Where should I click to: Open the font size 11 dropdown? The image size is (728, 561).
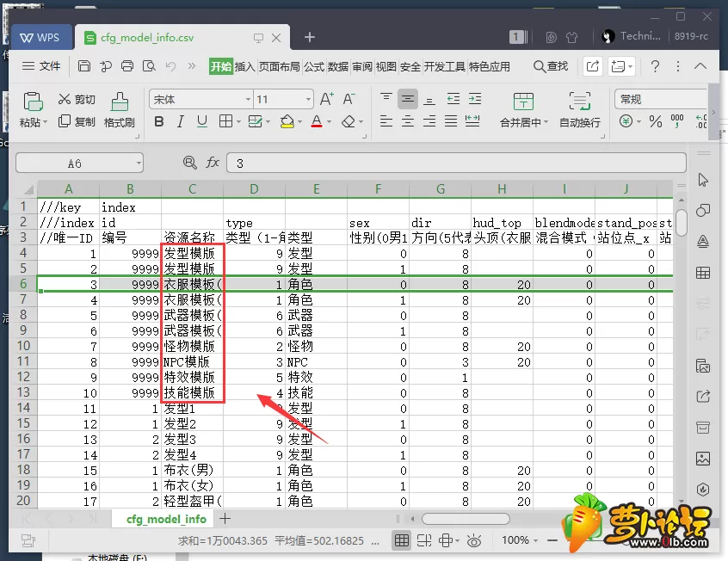(x=308, y=100)
